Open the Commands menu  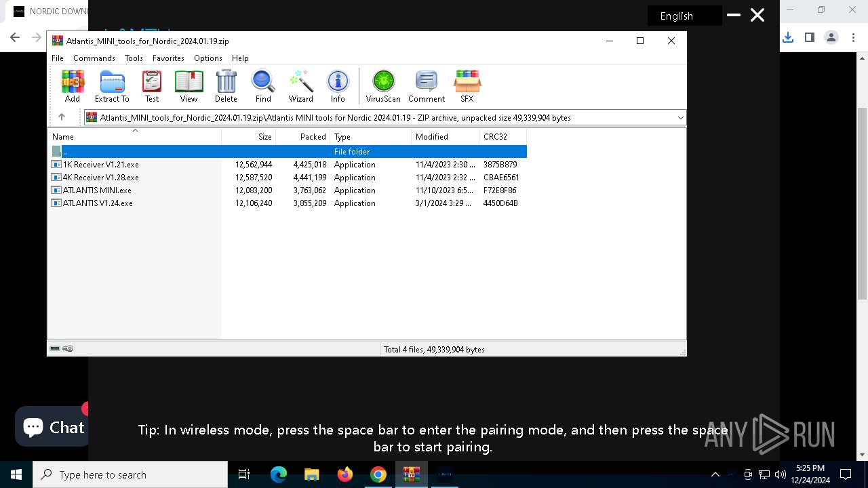tap(94, 58)
